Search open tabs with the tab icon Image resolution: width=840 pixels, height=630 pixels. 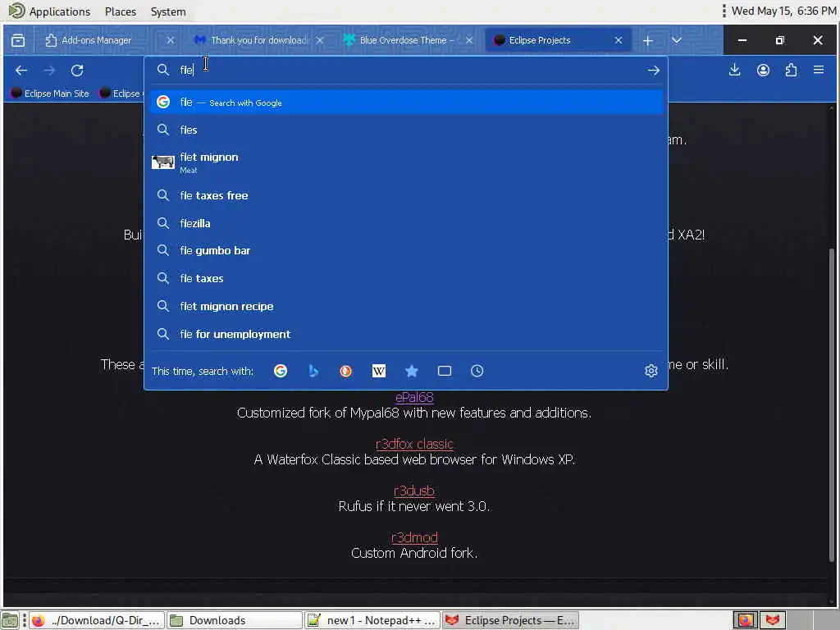coord(444,371)
